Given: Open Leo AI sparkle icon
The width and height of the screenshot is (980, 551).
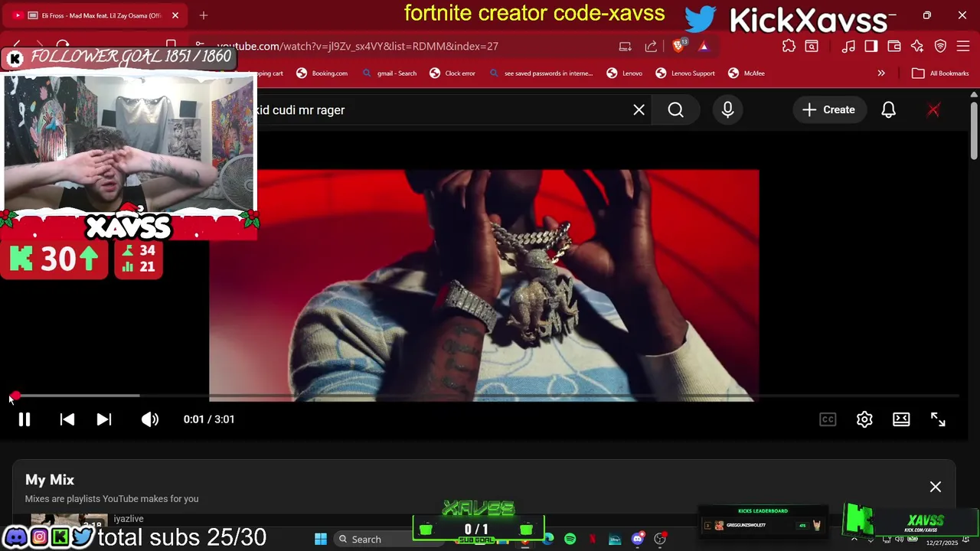Looking at the screenshot, I should (917, 46).
